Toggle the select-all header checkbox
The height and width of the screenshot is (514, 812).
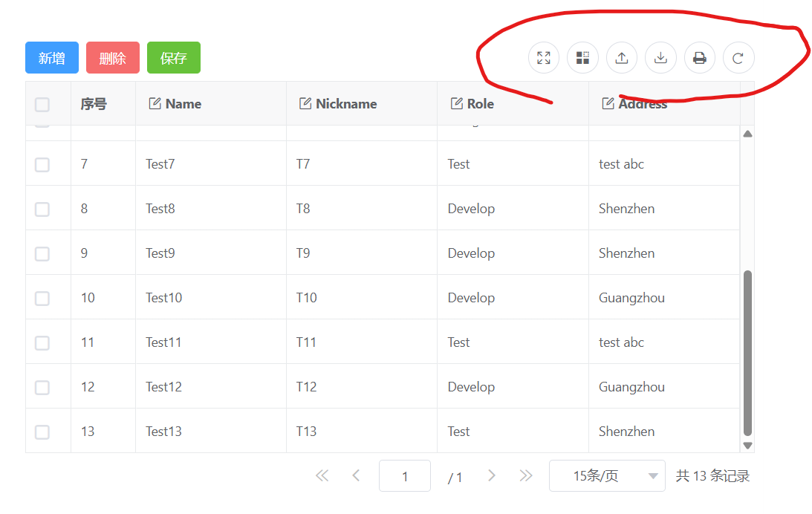[x=42, y=104]
